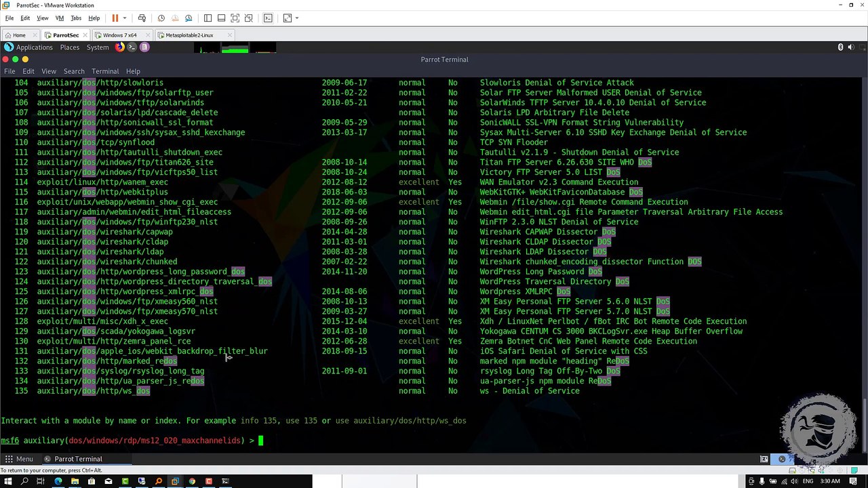
Task: Expand the stretch display dropdown arrow
Action: (x=297, y=18)
